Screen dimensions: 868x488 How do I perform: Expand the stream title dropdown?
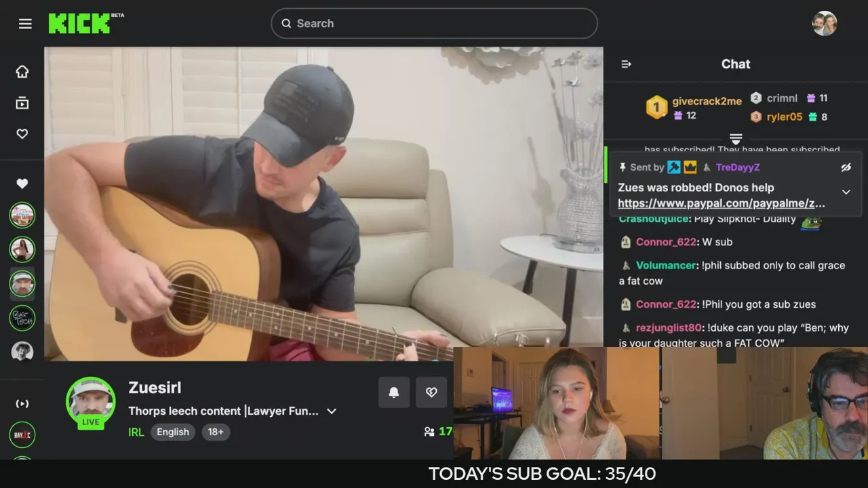pyautogui.click(x=332, y=411)
